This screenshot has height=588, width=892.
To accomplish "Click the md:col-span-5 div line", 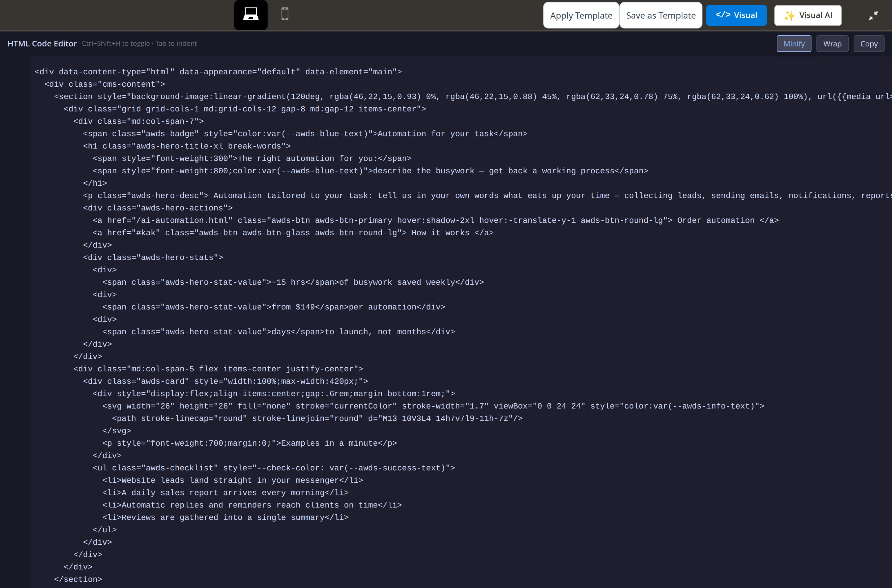I will (218, 369).
